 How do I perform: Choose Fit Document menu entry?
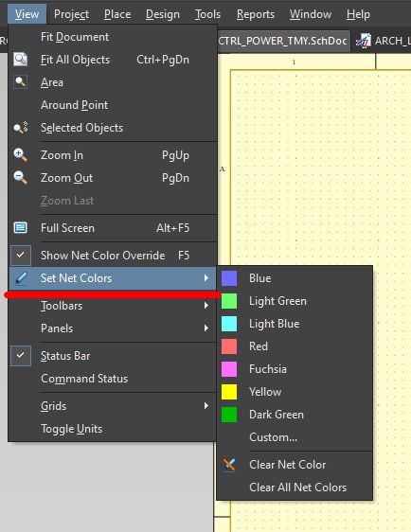(x=113, y=37)
